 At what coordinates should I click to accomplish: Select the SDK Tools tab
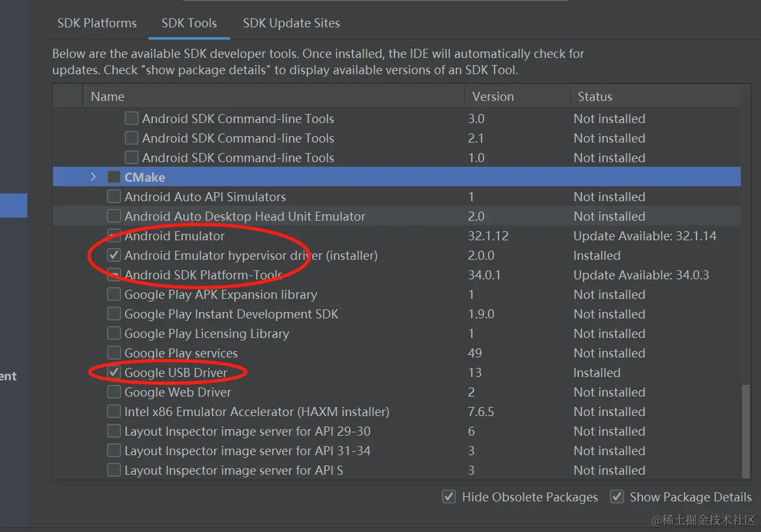click(189, 23)
